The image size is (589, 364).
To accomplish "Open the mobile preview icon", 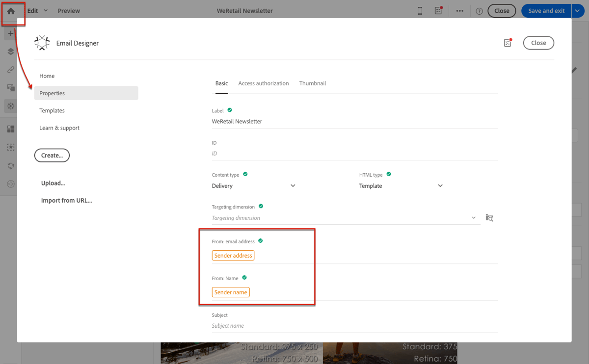I will click(x=420, y=10).
